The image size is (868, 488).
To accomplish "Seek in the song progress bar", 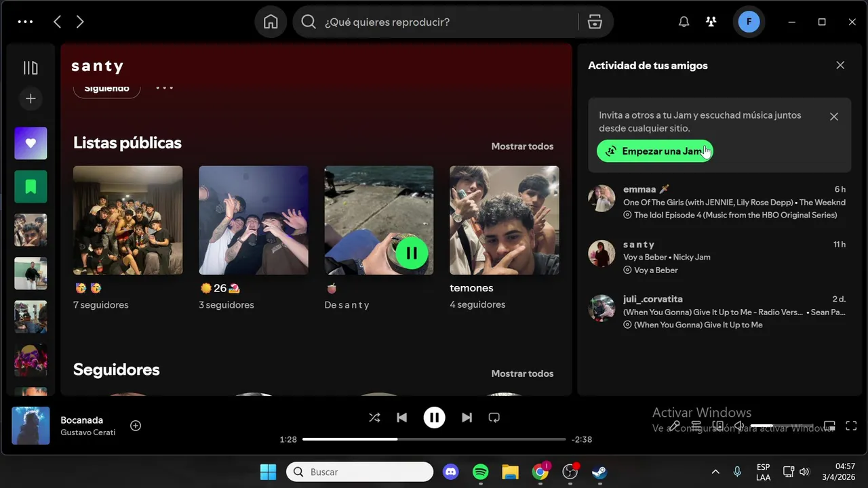I will pyautogui.click(x=434, y=439).
